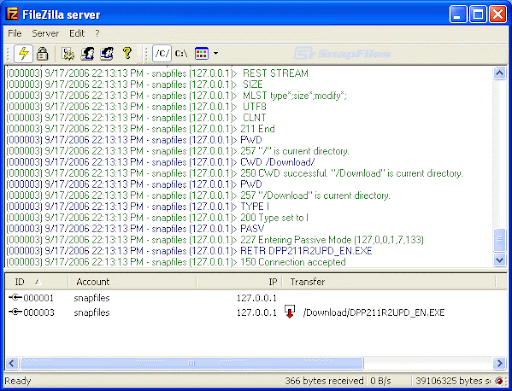The image size is (512, 391).
Task: Select connection row 000001
Action: pyautogui.click(x=250, y=298)
